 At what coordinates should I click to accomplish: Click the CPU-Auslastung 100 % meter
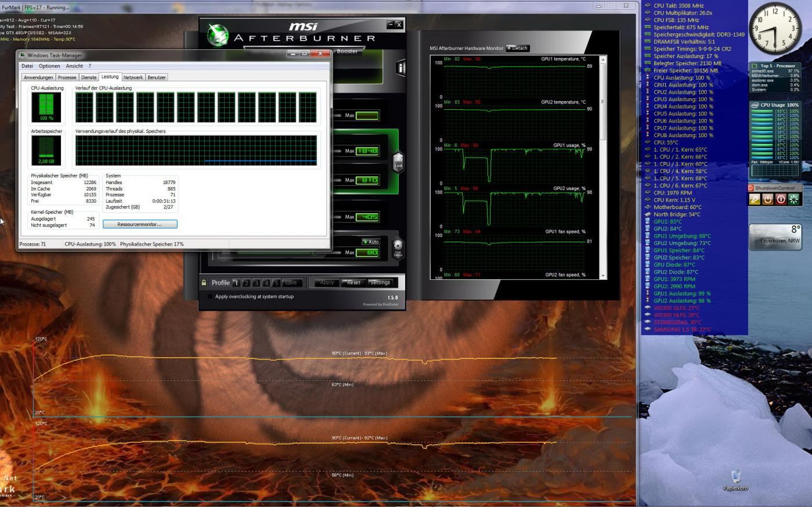tap(46, 107)
